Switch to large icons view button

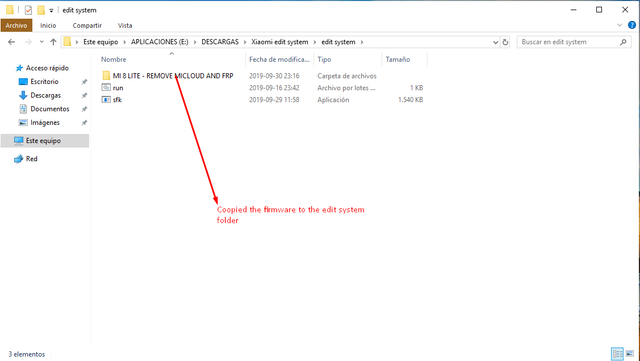[630, 354]
